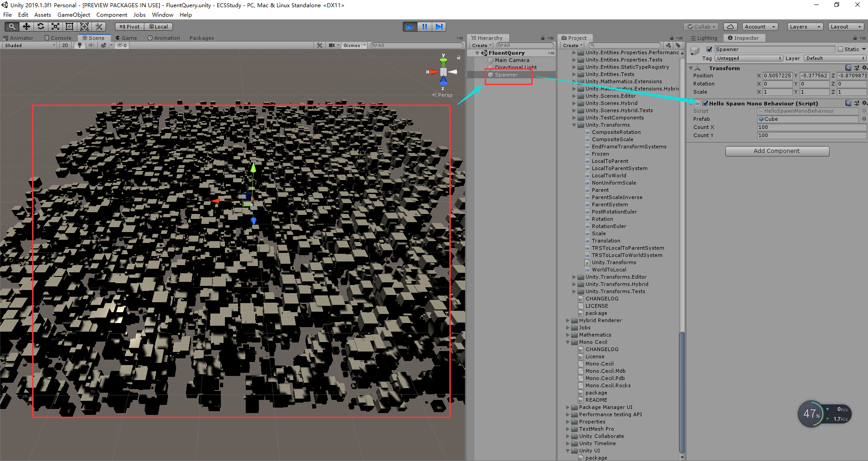Image resolution: width=868 pixels, height=461 pixels.
Task: Open the Layout dropdown
Action: tap(846, 27)
